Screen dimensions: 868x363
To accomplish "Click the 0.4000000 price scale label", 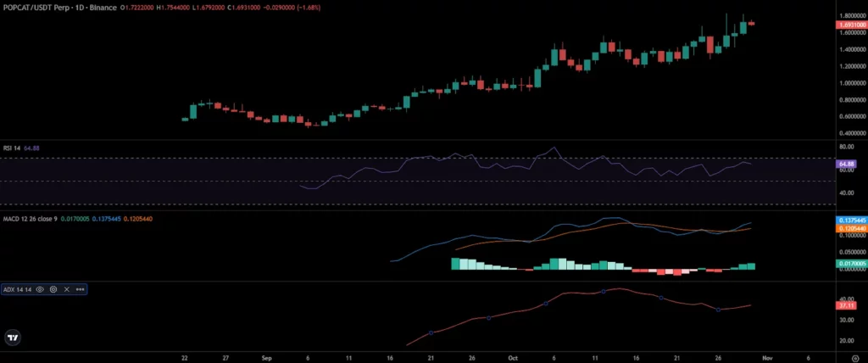I will click(x=852, y=133).
